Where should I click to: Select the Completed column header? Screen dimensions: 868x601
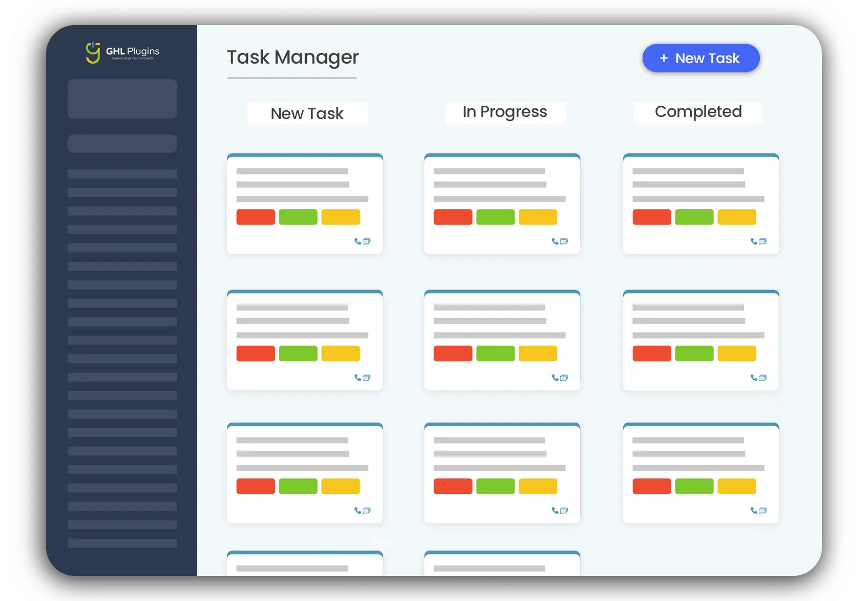click(x=698, y=112)
